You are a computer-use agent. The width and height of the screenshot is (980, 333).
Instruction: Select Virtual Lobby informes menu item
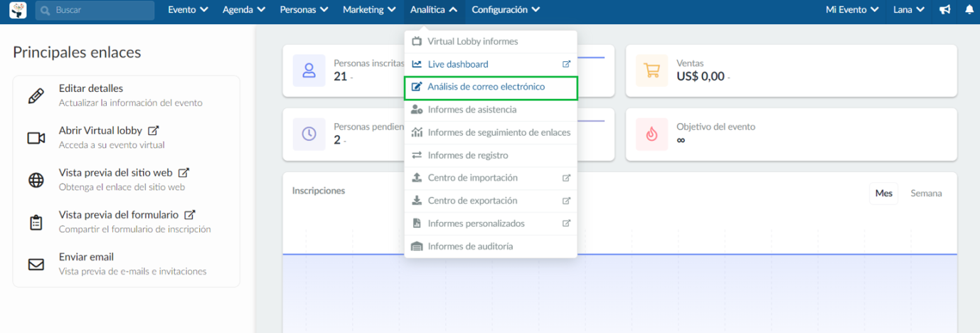click(491, 41)
